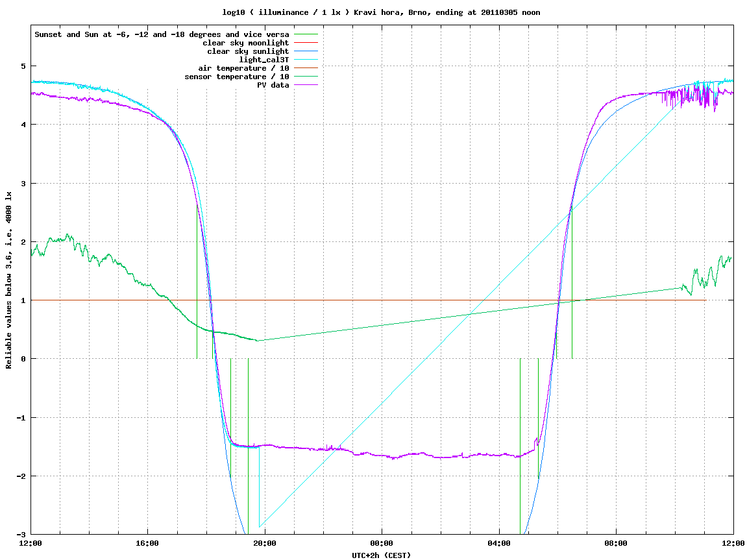
Task: Click the purple line sample next to PV data
Action: (x=306, y=85)
